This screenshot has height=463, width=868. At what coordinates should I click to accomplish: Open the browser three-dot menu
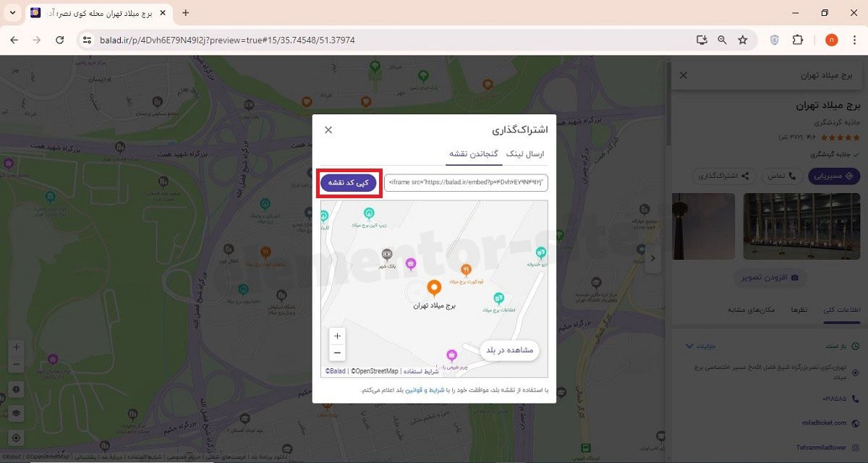856,40
